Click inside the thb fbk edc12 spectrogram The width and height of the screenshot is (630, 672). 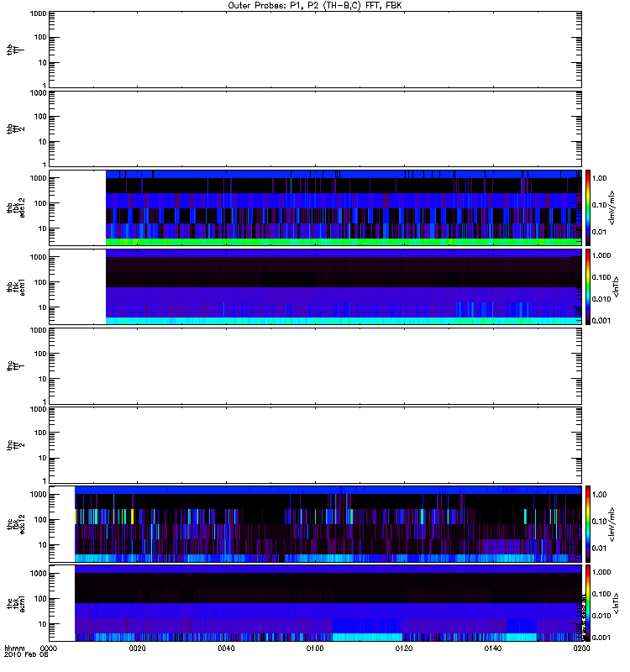[344, 207]
